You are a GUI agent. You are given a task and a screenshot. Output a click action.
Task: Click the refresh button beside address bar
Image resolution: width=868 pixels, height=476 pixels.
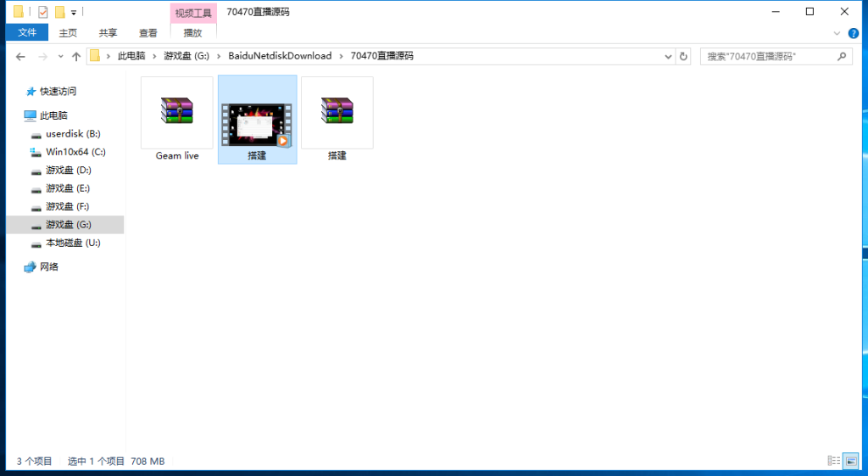click(x=683, y=57)
